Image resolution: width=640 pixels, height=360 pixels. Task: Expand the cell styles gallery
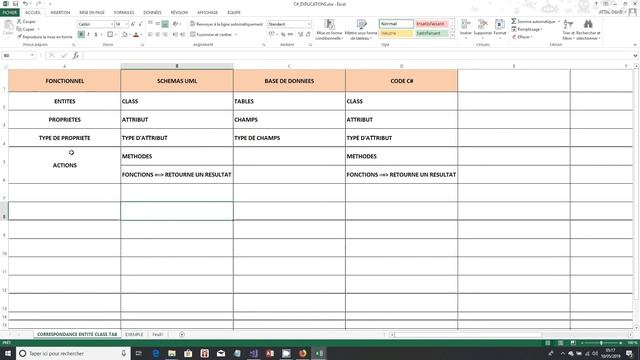(x=452, y=36)
